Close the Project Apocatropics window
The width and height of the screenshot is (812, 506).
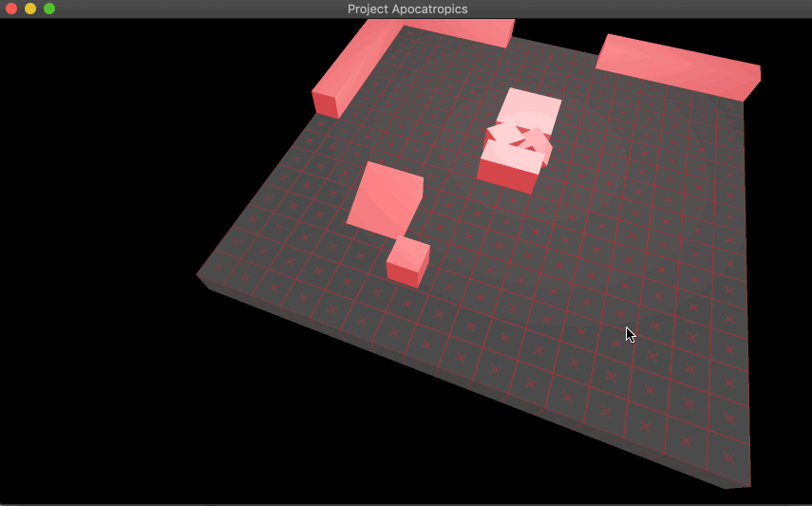point(11,9)
